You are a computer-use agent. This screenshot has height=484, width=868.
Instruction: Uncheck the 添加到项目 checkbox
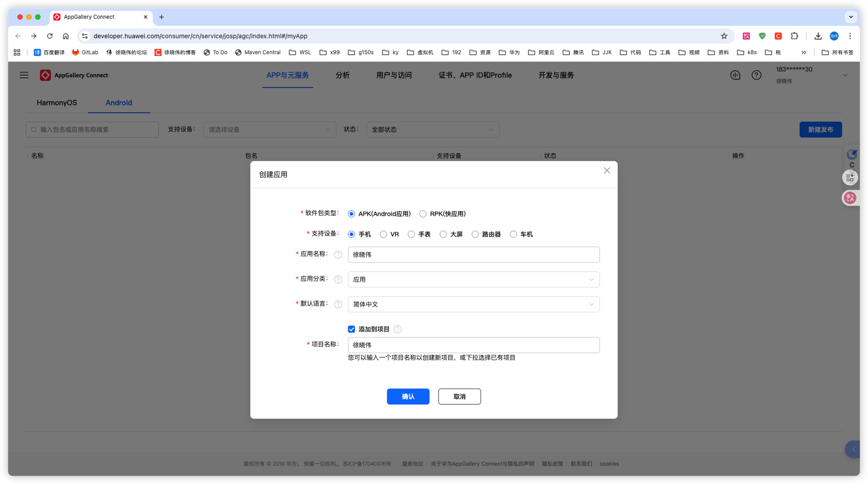click(351, 329)
